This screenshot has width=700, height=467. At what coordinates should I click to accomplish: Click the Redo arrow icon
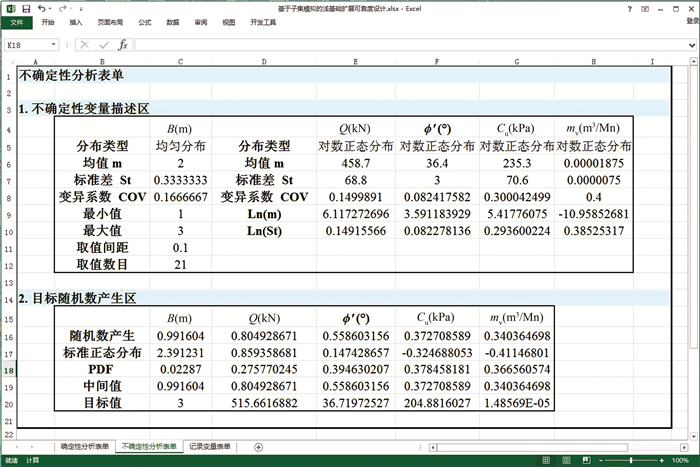pyautogui.click(x=61, y=8)
